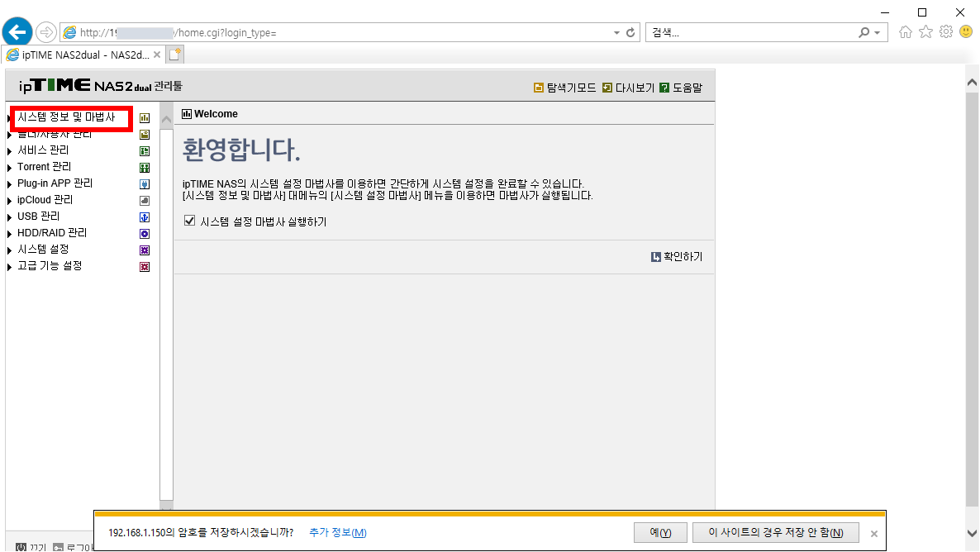Expand the ipCloud 관리 tree arrow
The width and height of the screenshot is (980, 552).
click(9, 201)
